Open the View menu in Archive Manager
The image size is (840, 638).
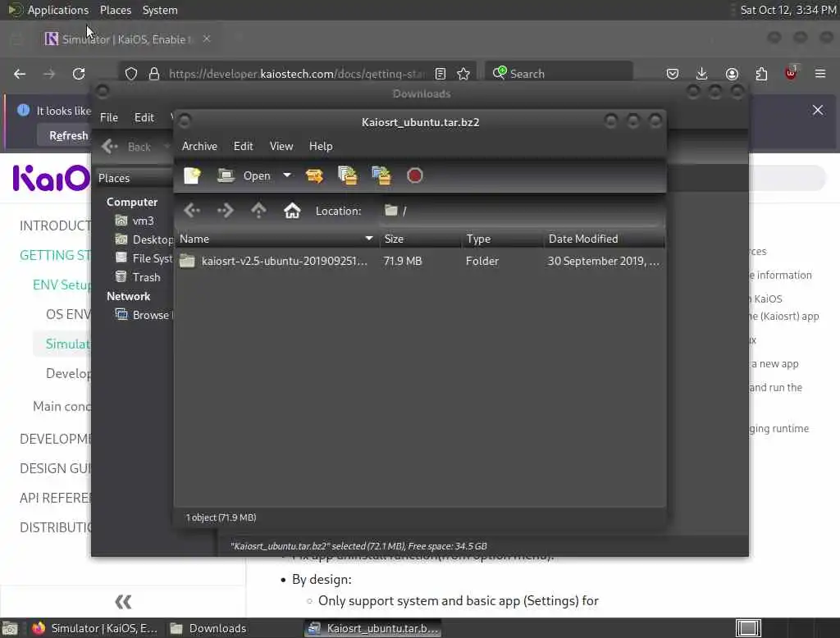pos(281,146)
